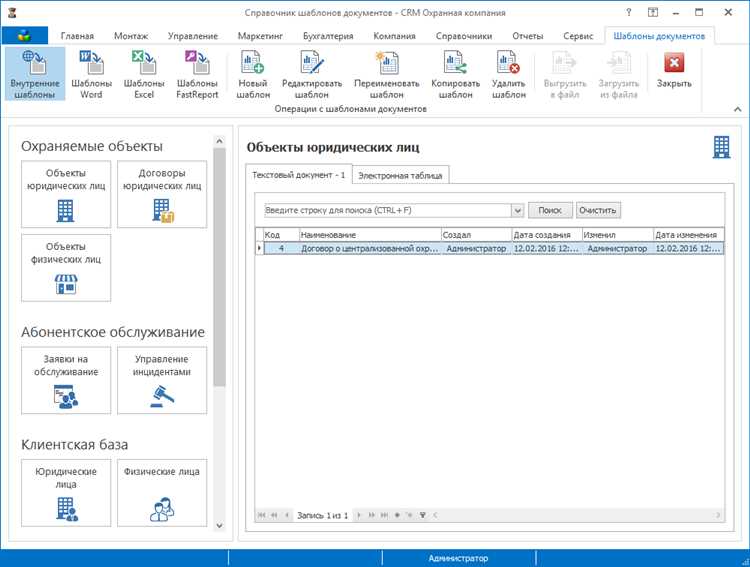Click building icon beside panel heading
This screenshot has height=567, width=750.
pos(721,147)
